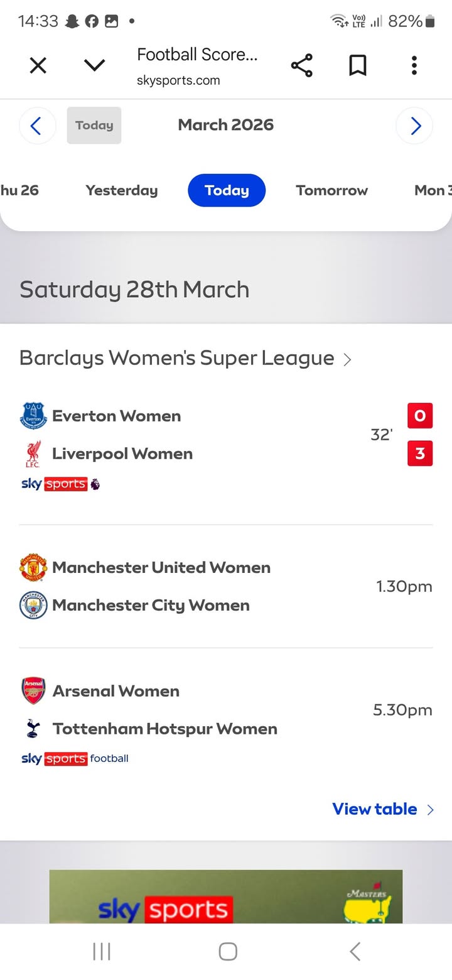Go to previous month with left arrow

pyautogui.click(x=37, y=126)
